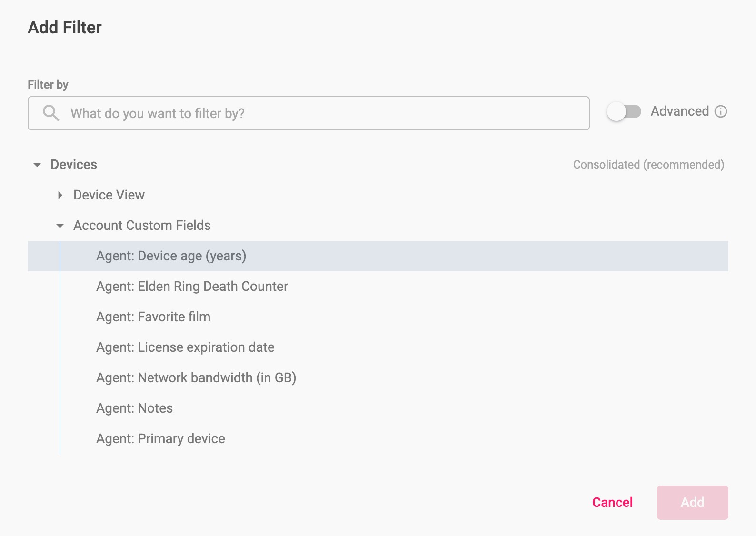Choose Agent: License expiration date

(378, 347)
